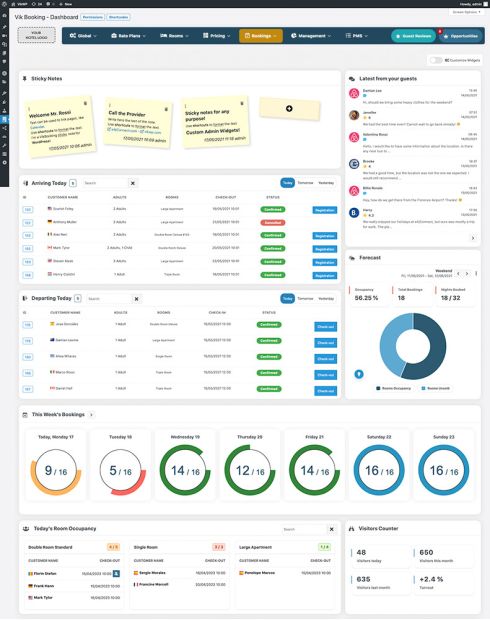Image resolution: width=490 pixels, height=620 pixels.
Task: Click the Shortcodes button near title
Action: coord(118,17)
